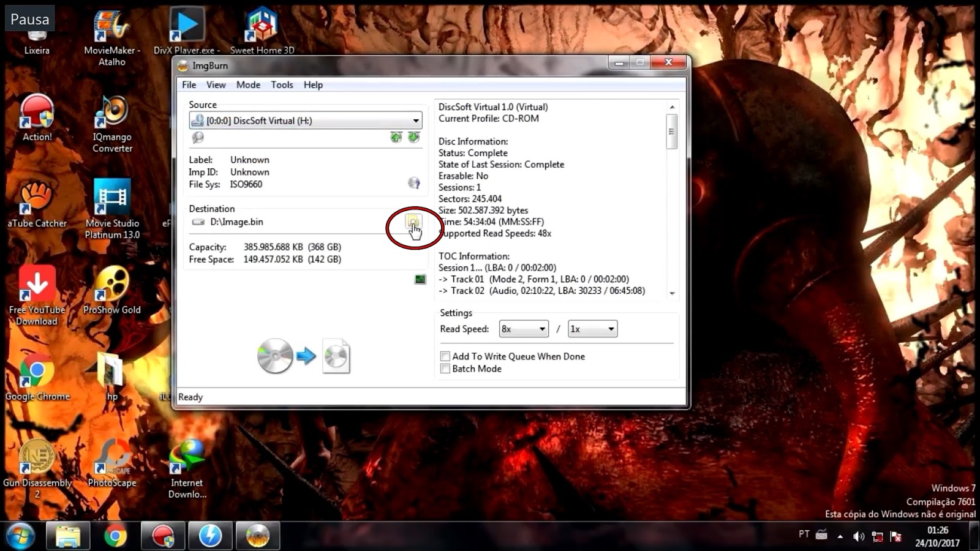Click the keyboard icon beside PT in tray

point(821,534)
